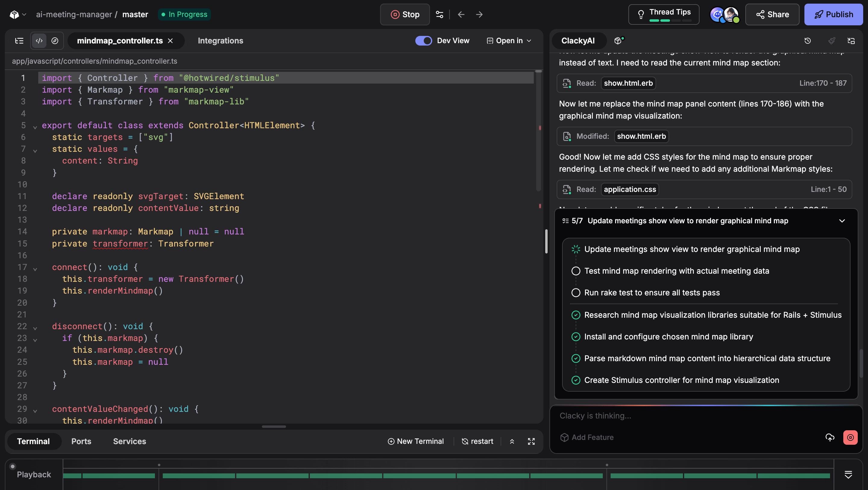Navigate back with left arrow icon

click(461, 14)
